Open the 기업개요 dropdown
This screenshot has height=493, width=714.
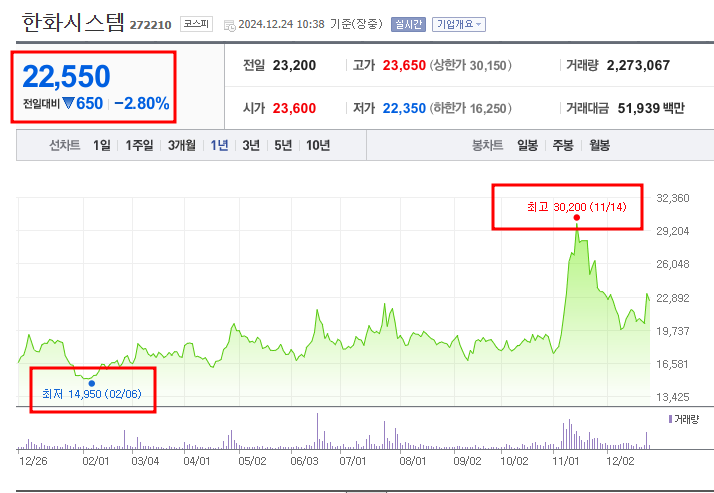click(459, 24)
